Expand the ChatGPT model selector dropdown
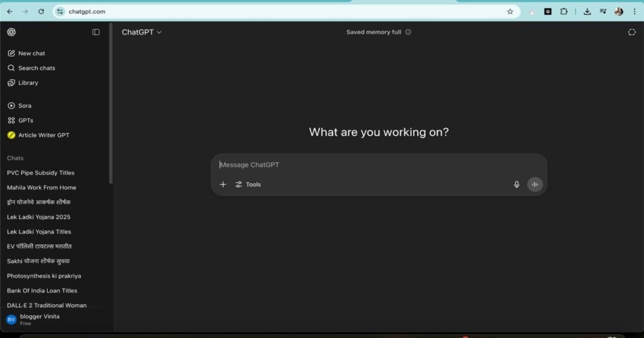 point(142,32)
